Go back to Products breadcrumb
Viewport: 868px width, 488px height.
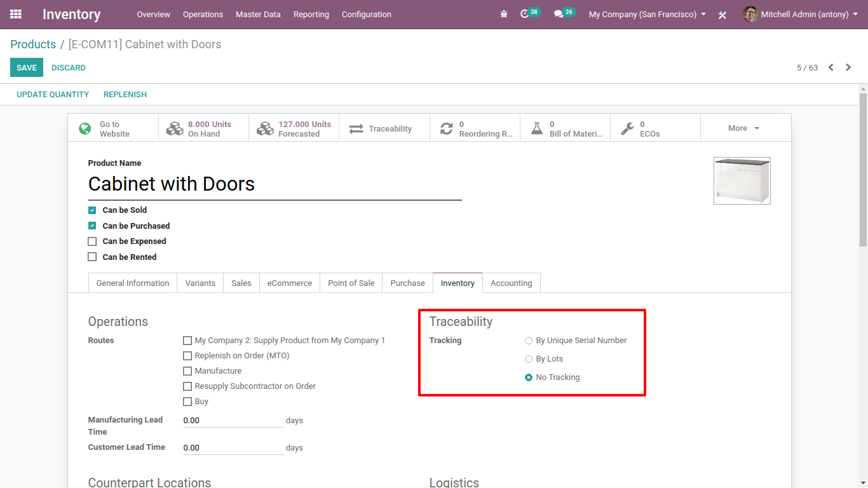pyautogui.click(x=33, y=44)
